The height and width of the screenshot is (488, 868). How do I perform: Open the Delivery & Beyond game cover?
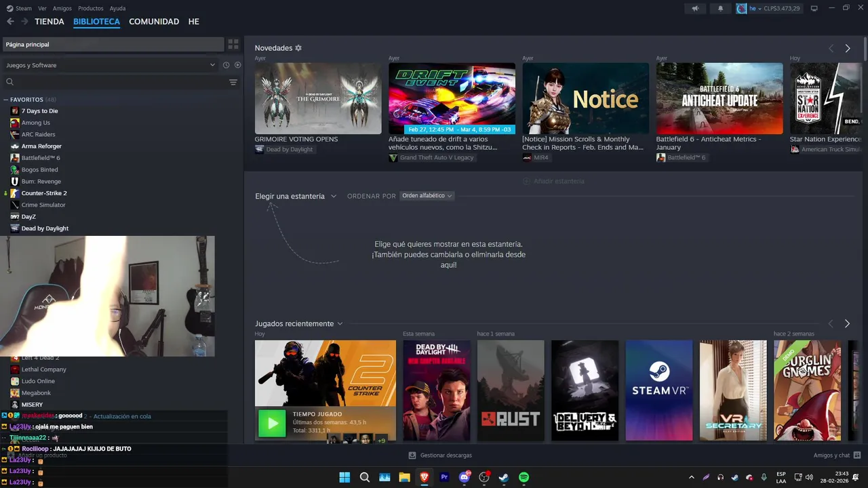click(x=585, y=390)
